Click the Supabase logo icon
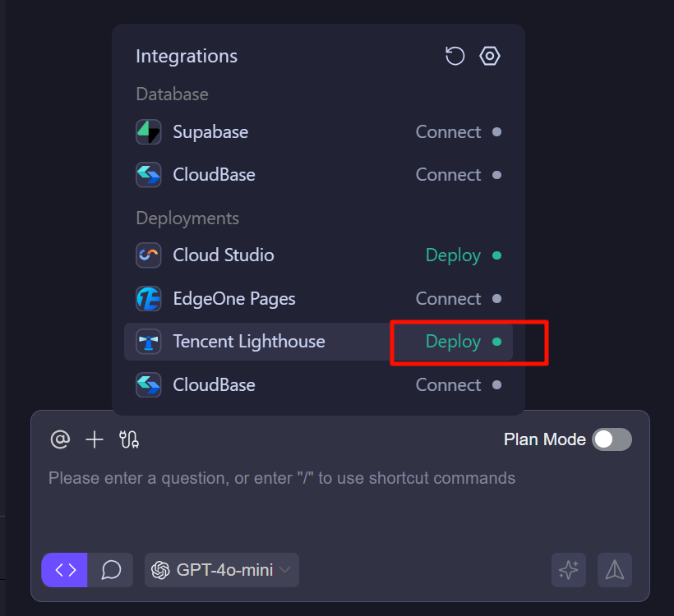This screenshot has width=674, height=616. tap(149, 132)
